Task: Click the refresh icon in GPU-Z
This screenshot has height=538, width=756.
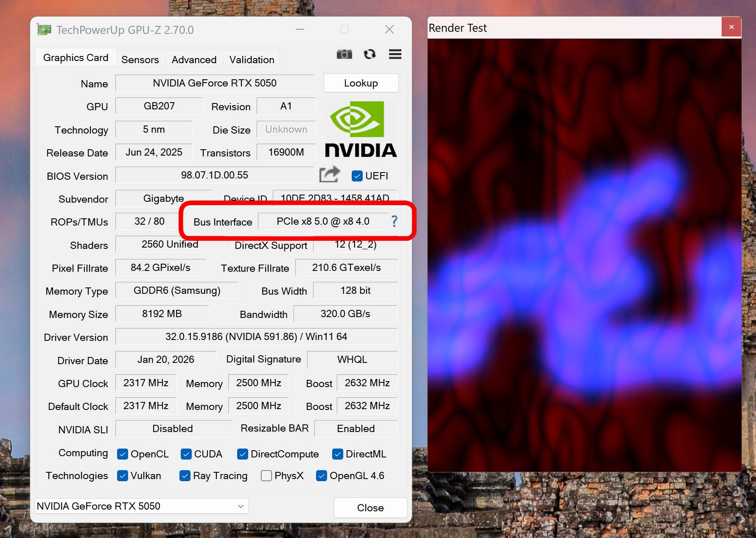Action: pos(370,54)
